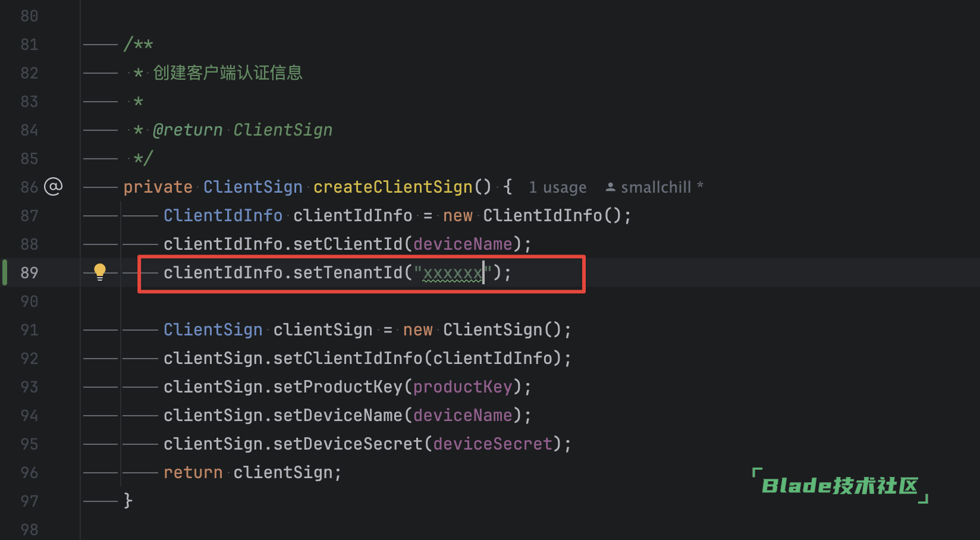Screen dimensions: 980x540
Task: Click 'deviceName' argument in setClientId call
Action: pos(463,244)
